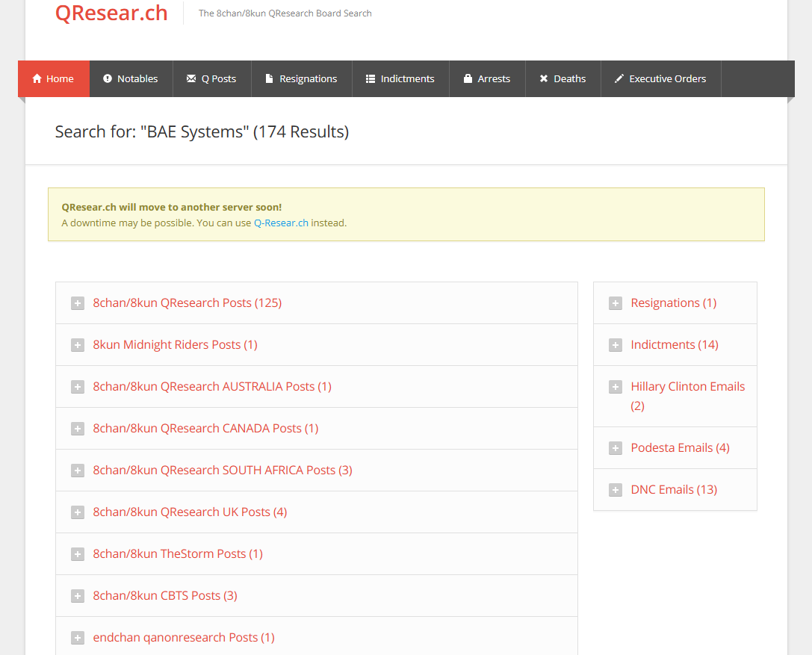The width and height of the screenshot is (812, 655).
Task: Expand endchan qanonresearch Posts plus icon
Action: tap(78, 638)
